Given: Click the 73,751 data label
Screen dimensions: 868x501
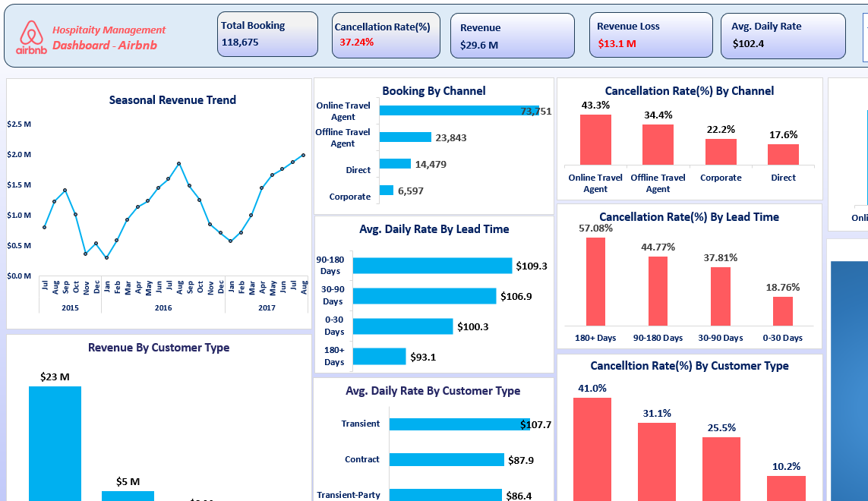Looking at the screenshot, I should [536, 112].
